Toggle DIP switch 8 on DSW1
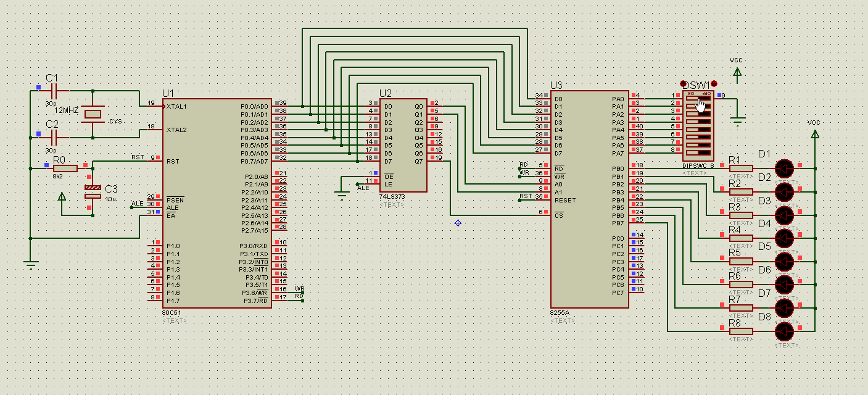Image resolution: width=868 pixels, height=395 pixels. coord(698,152)
